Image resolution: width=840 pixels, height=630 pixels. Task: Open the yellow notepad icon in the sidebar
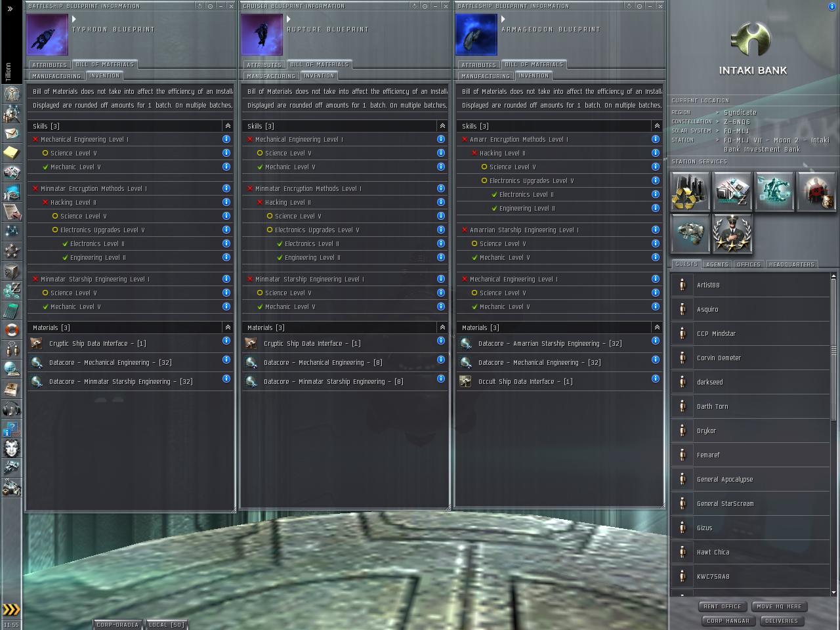[x=12, y=153]
